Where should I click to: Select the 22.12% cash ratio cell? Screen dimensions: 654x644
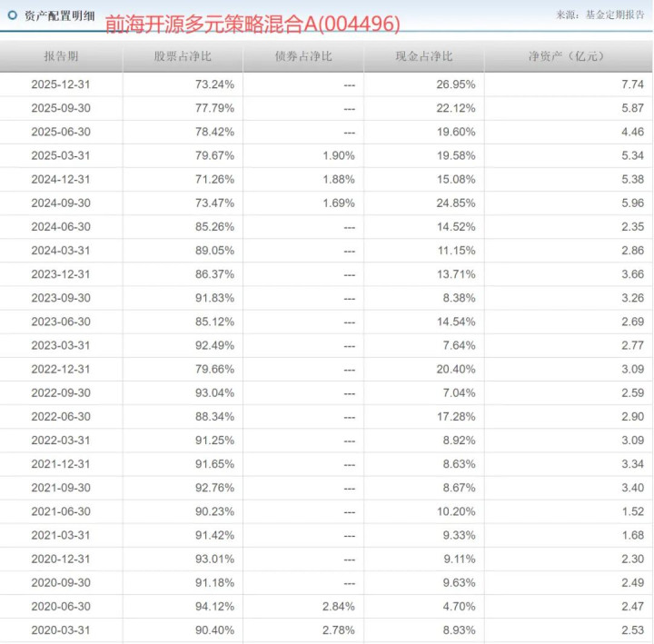tap(456, 108)
